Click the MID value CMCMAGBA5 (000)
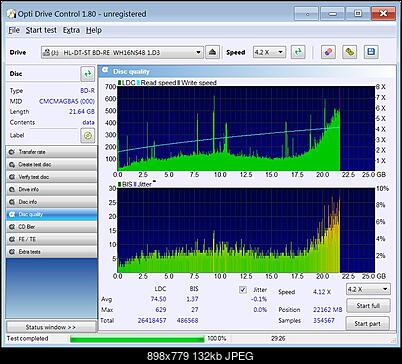The image size is (402, 364). (x=67, y=101)
